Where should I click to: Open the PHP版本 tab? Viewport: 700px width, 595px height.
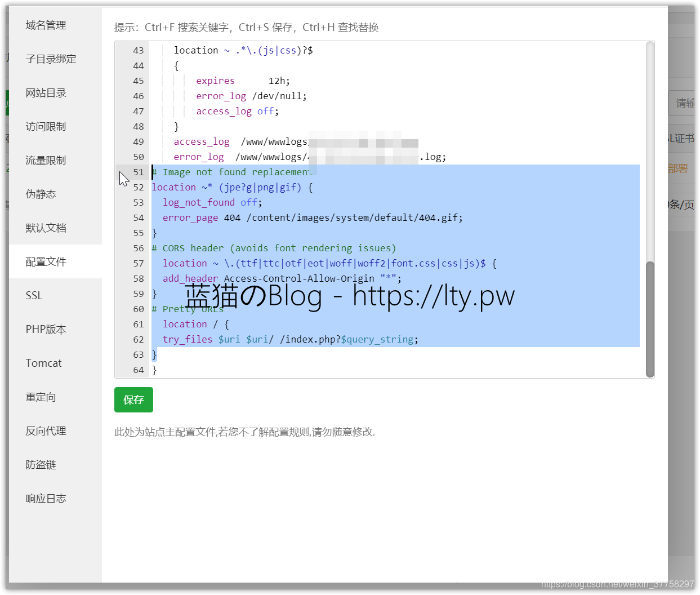pos(55,329)
